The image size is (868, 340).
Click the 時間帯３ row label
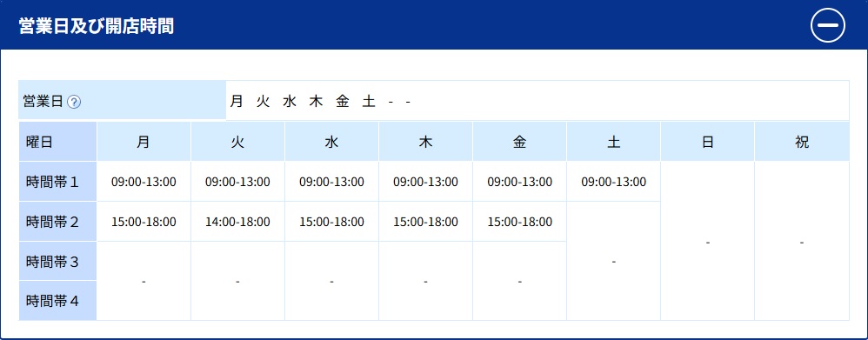57,261
